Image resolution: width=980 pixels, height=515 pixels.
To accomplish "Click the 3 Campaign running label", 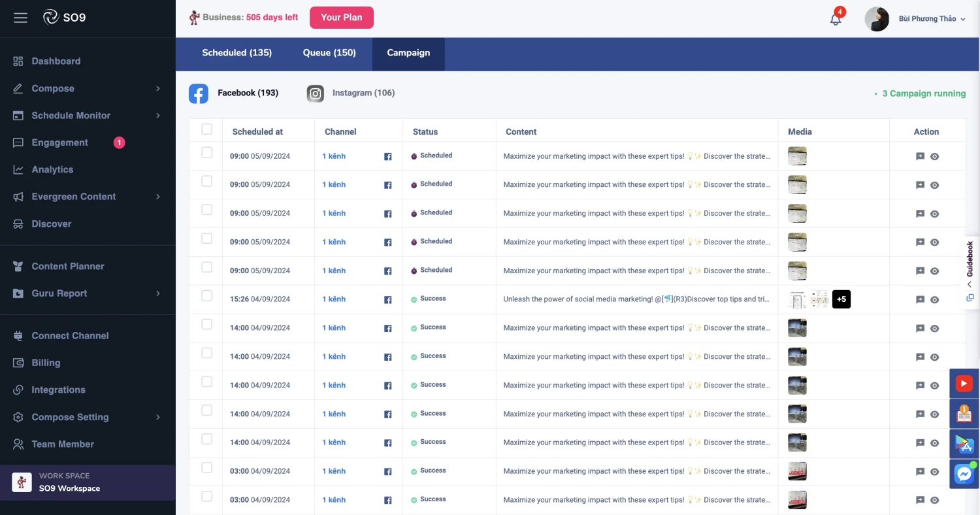I will coord(924,93).
